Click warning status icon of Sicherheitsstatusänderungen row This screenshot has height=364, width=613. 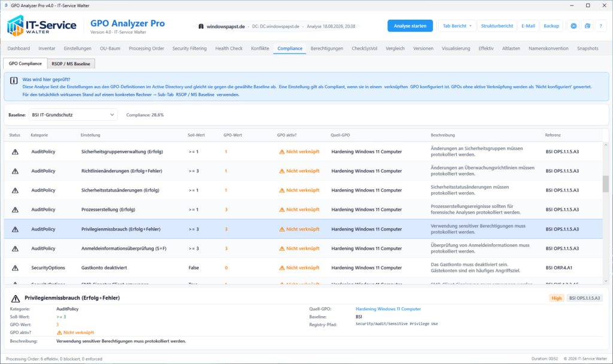point(15,190)
